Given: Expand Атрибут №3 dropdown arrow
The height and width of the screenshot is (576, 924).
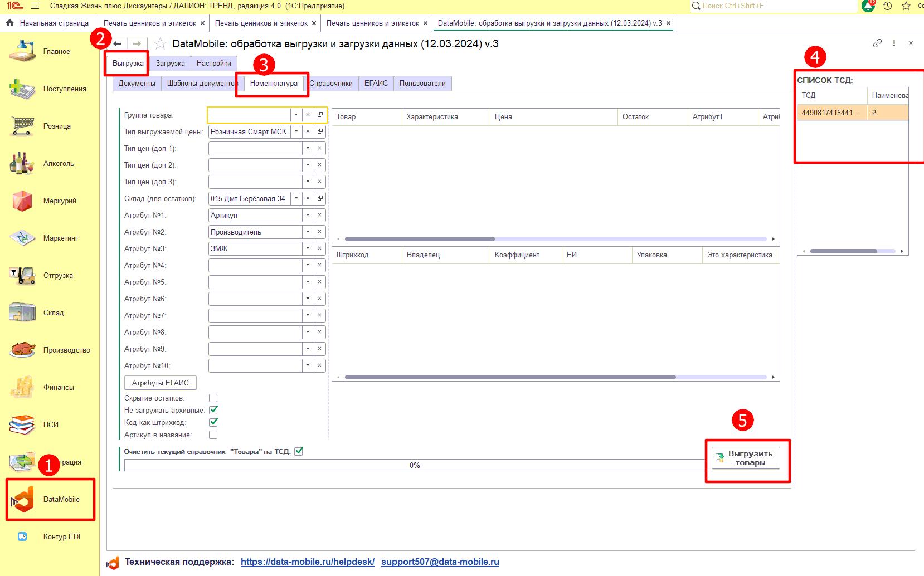Looking at the screenshot, I should tap(308, 248).
